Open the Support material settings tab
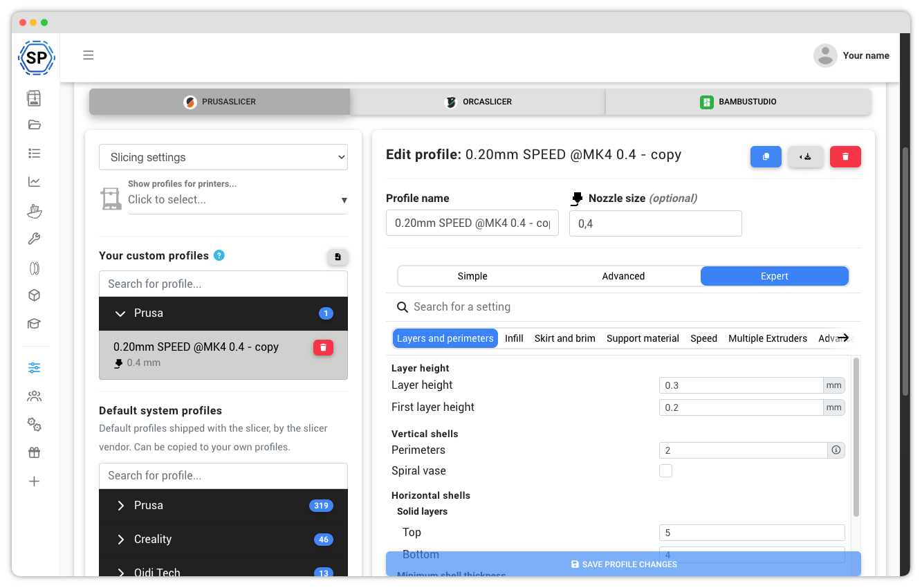Screen dimensions: 922x588 pyautogui.click(x=643, y=338)
